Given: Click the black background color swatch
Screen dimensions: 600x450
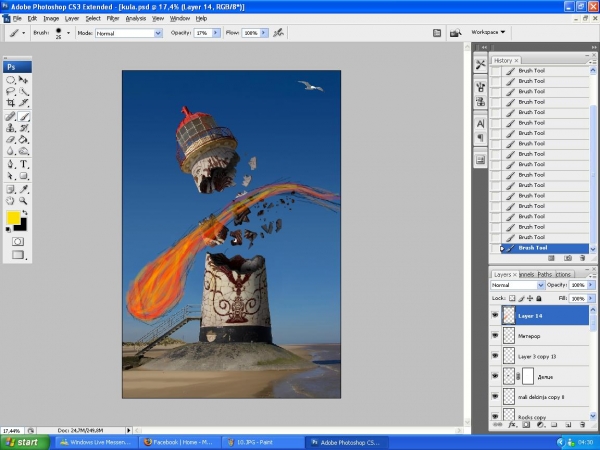Looking at the screenshot, I should [x=23, y=227].
